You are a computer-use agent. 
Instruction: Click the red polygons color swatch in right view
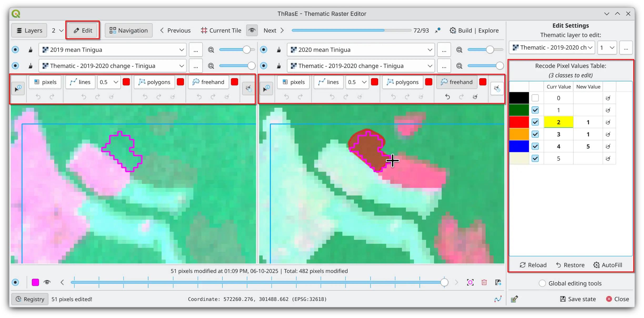[428, 82]
